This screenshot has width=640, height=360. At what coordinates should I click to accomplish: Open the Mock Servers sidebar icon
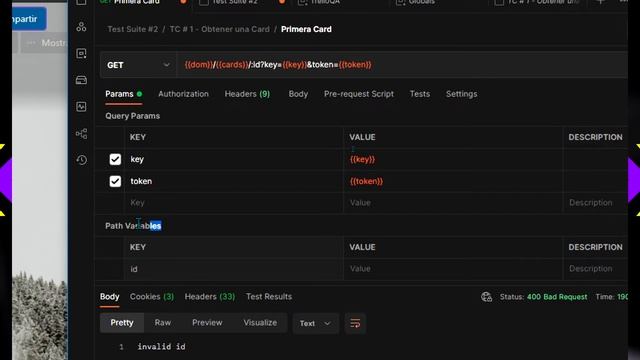(81, 80)
